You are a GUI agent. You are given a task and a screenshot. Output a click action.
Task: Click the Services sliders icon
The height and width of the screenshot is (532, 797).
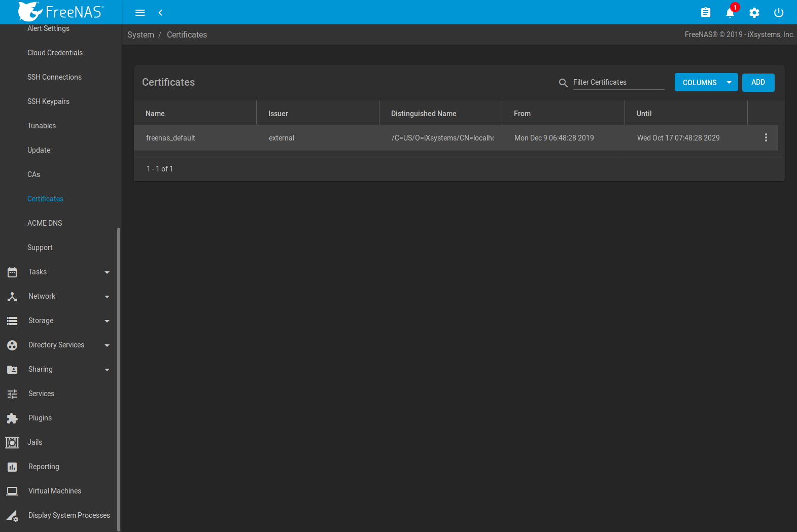[x=12, y=394]
